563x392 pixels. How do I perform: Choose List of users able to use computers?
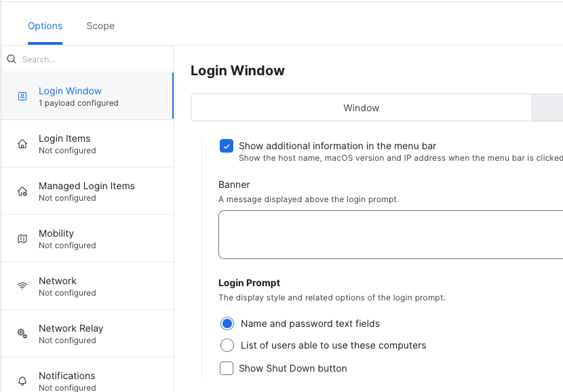point(227,345)
